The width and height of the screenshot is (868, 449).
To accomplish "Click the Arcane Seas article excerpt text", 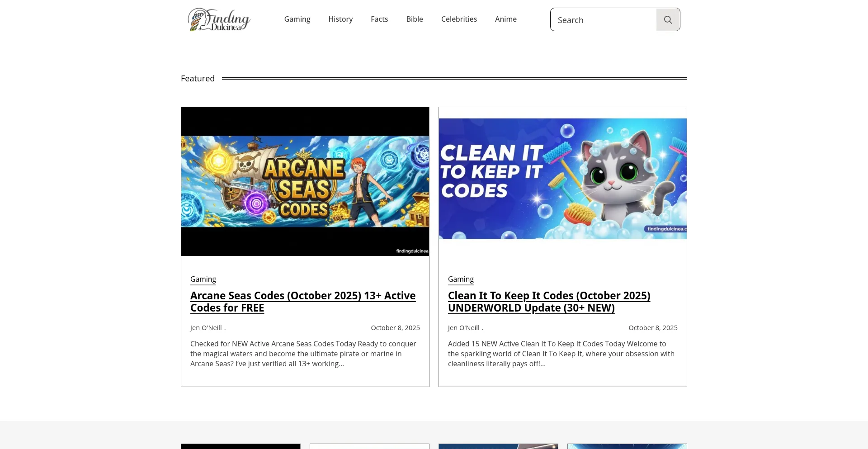I will pyautogui.click(x=303, y=354).
